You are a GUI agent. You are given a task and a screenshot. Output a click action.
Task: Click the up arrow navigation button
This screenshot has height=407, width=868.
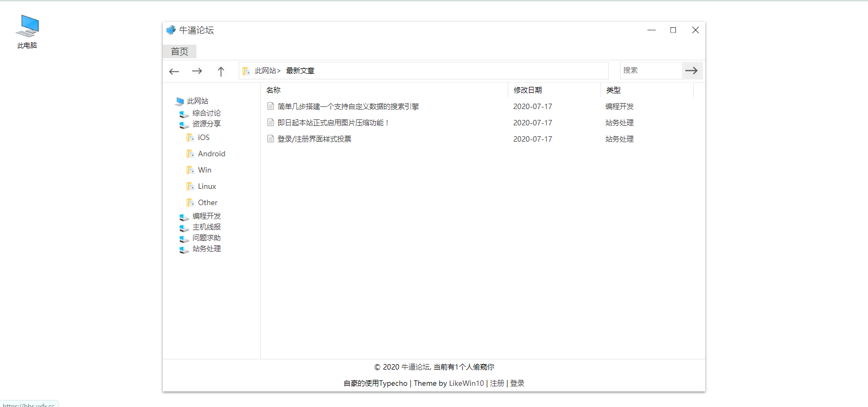coord(221,71)
